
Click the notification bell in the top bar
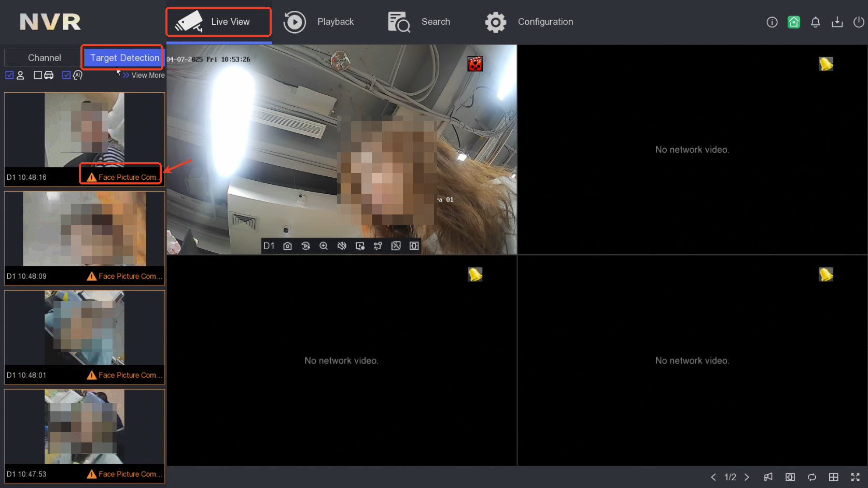[x=815, y=22]
